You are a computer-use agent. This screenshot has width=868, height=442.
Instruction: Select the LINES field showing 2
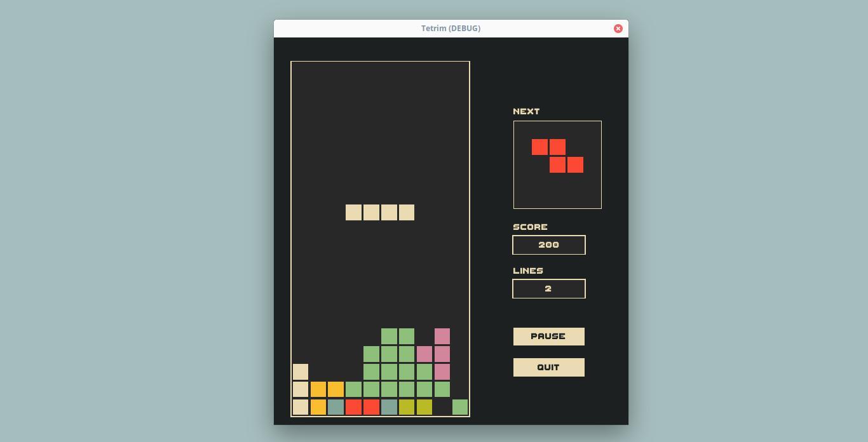548,289
